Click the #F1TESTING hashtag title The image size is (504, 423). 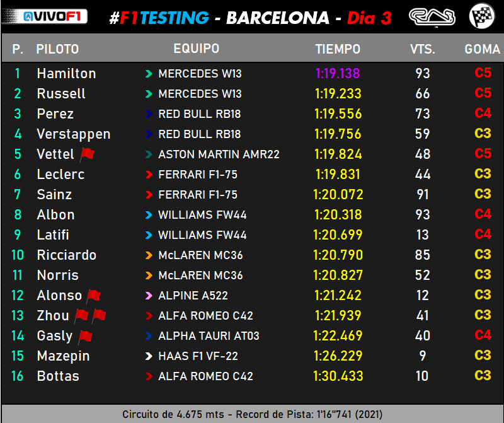159,18
